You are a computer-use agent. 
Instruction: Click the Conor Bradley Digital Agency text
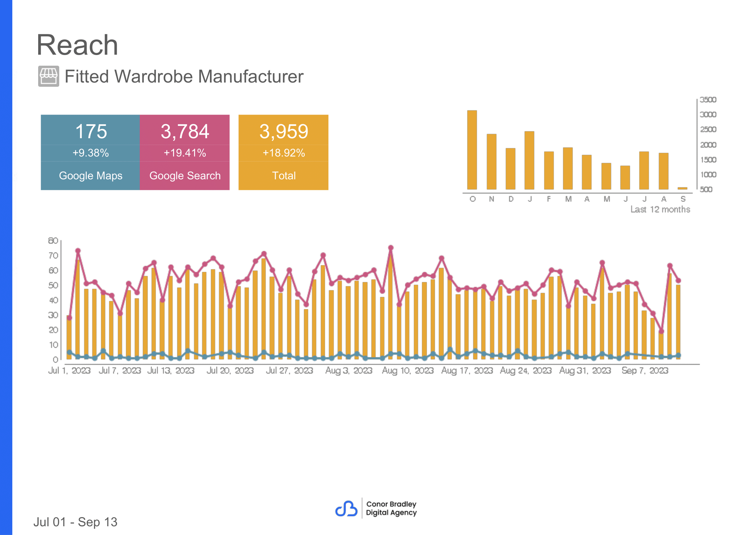coord(391,508)
